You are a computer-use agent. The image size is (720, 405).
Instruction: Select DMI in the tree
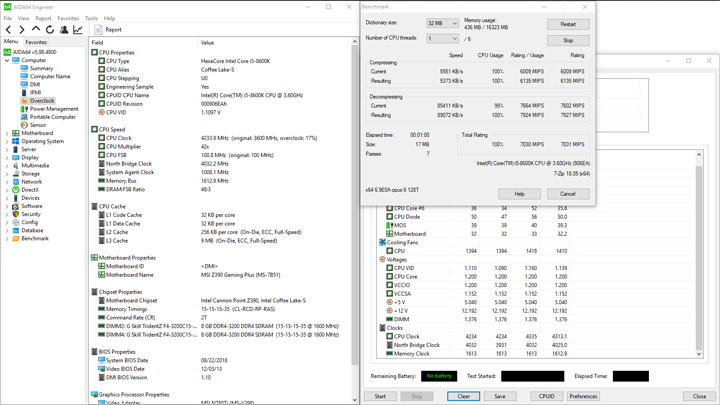tap(35, 84)
